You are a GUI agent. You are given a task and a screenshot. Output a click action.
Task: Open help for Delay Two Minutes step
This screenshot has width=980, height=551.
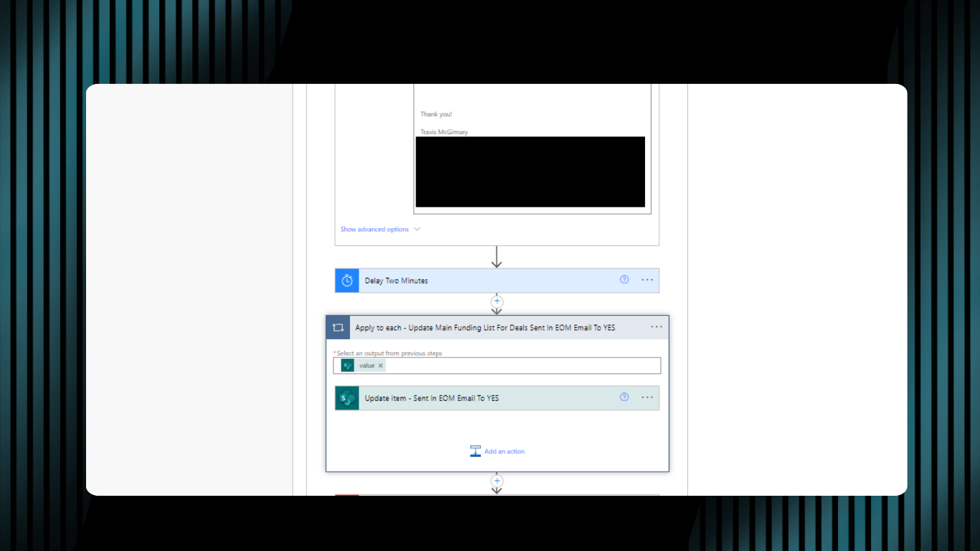624,280
